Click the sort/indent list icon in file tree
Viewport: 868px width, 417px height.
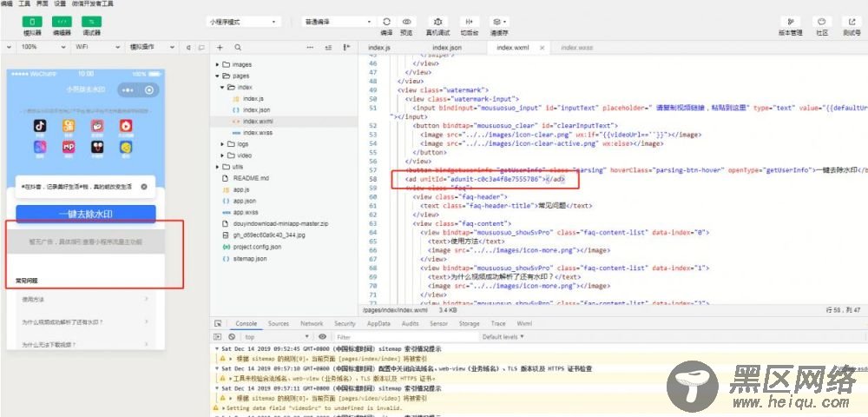coord(329,48)
